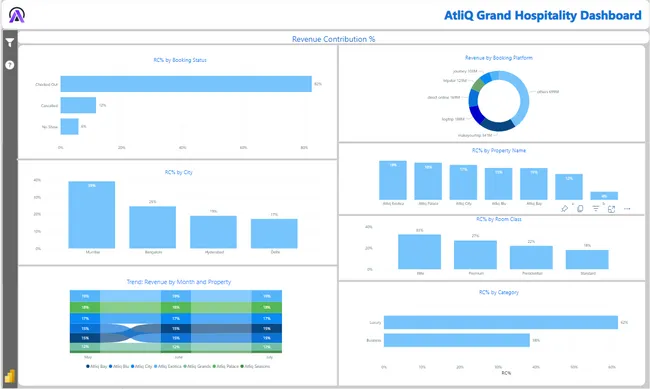Select the 12% bar in Property Name chart
The image size is (650, 389).
(569, 187)
